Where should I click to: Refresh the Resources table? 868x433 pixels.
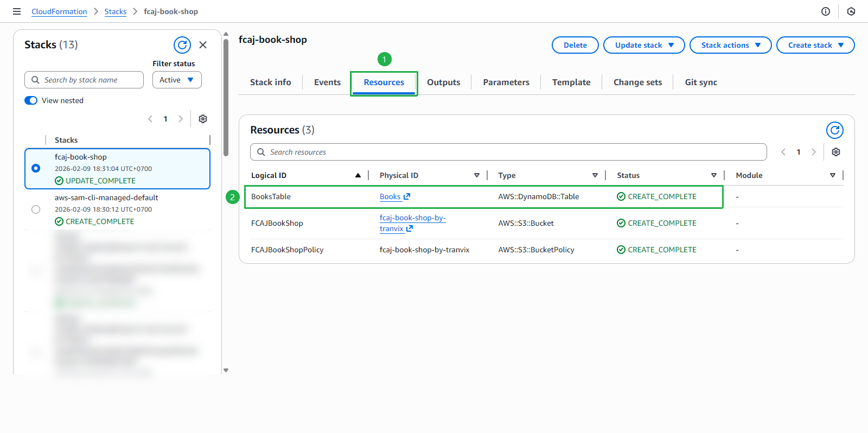pyautogui.click(x=835, y=130)
